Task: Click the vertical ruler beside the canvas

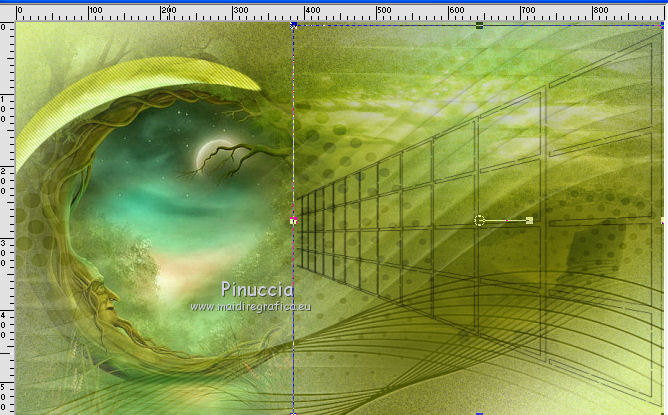Action: (x=8, y=218)
